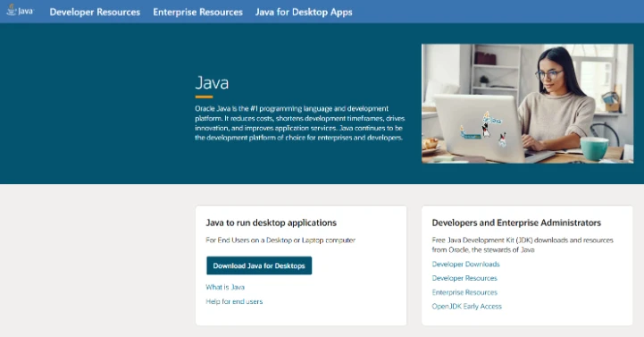This screenshot has height=337, width=644.
Task: Click 'For End Users on a Desktop' text
Action: pyautogui.click(x=280, y=240)
